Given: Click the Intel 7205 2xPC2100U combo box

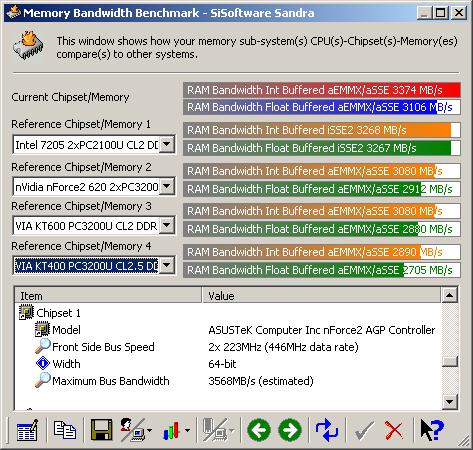Looking at the screenshot, I should click(x=94, y=145).
